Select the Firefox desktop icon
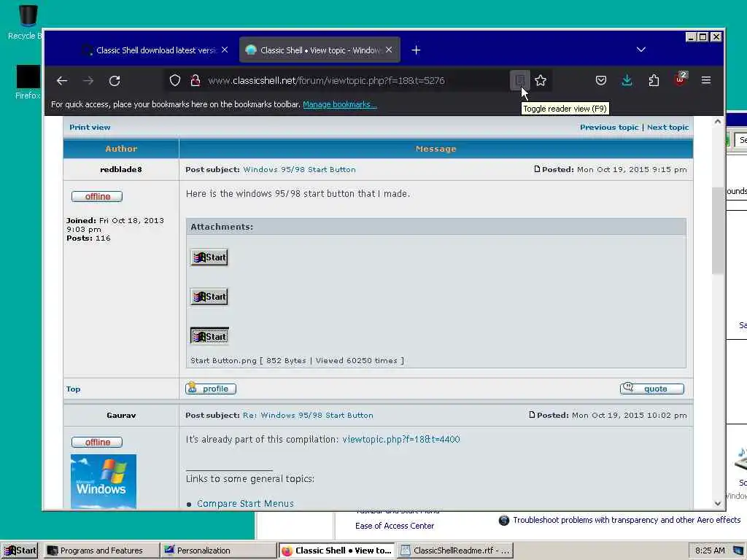 pyautogui.click(x=28, y=82)
